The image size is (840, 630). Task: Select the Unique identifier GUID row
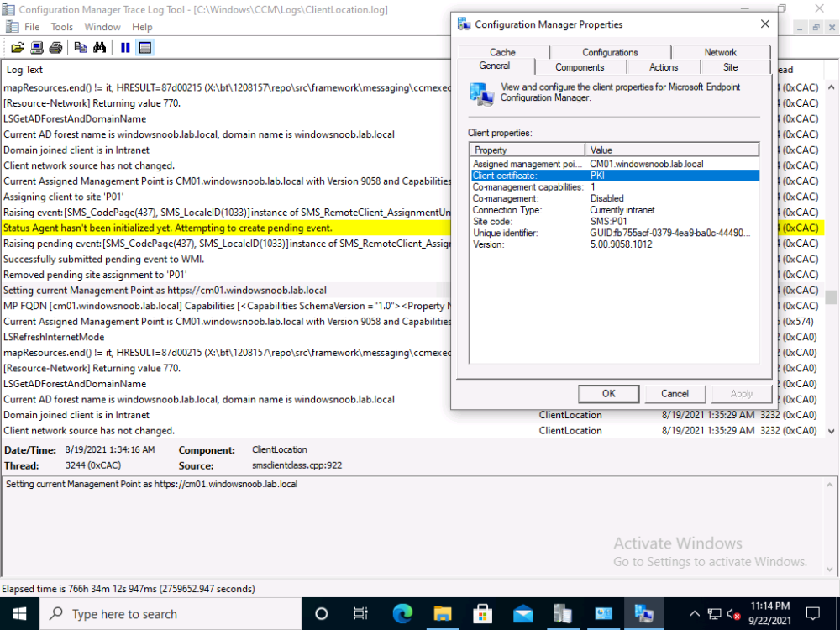[615, 233]
